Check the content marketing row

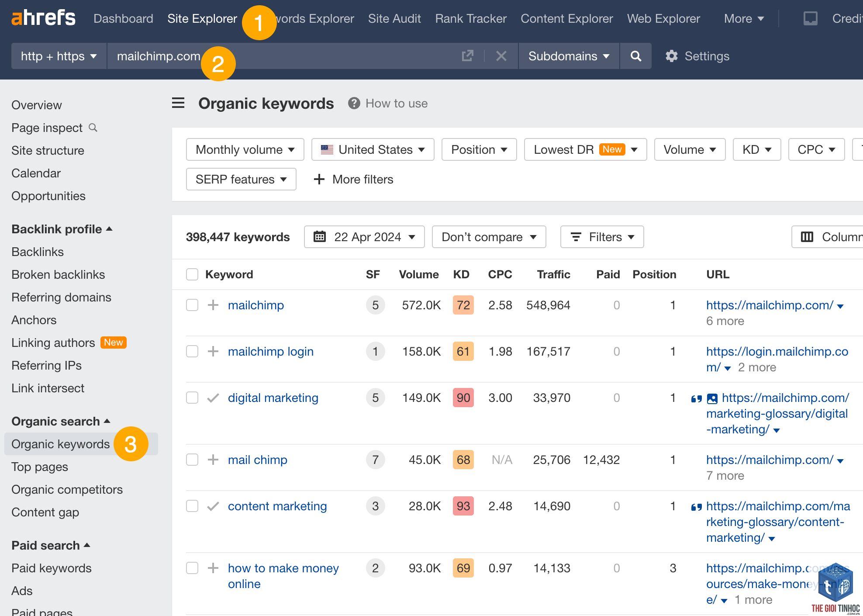point(192,506)
